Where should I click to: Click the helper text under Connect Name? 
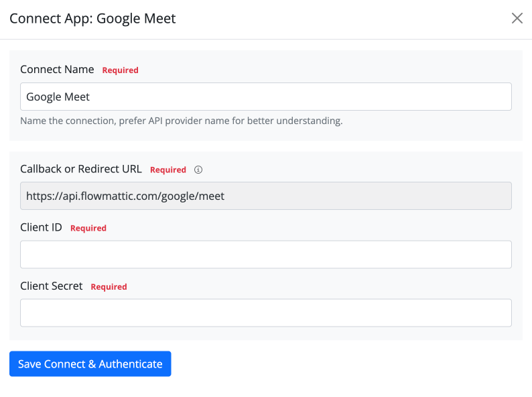coord(181,121)
